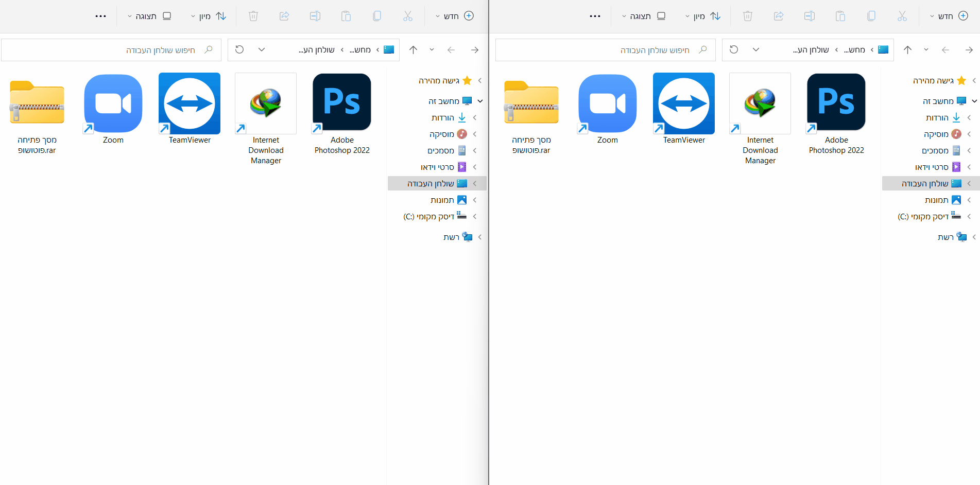Select תמונות Pictures in left window sidebar
Viewport: 980px width, 485px height.
coord(442,200)
